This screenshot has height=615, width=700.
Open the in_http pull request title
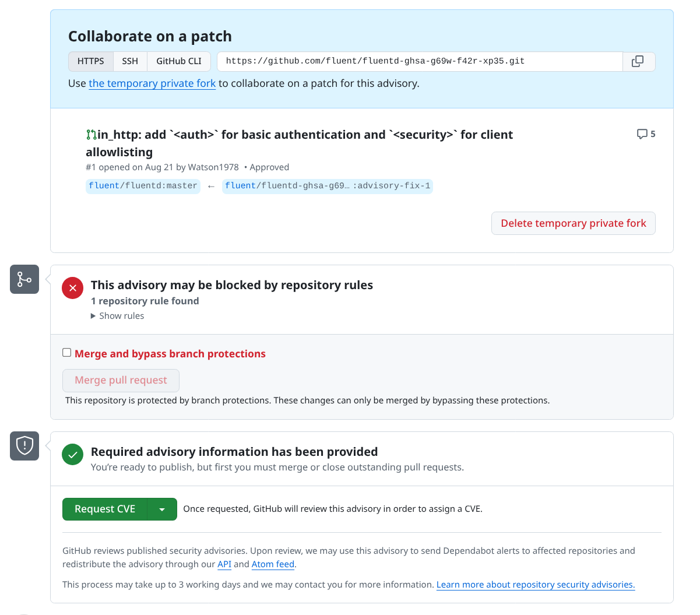(300, 143)
